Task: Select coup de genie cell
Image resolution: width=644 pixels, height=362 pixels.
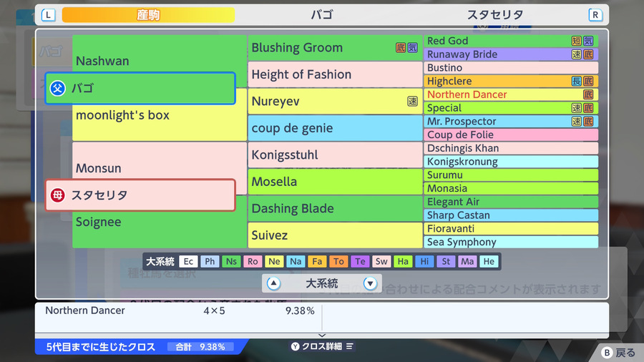Action: coord(335,128)
